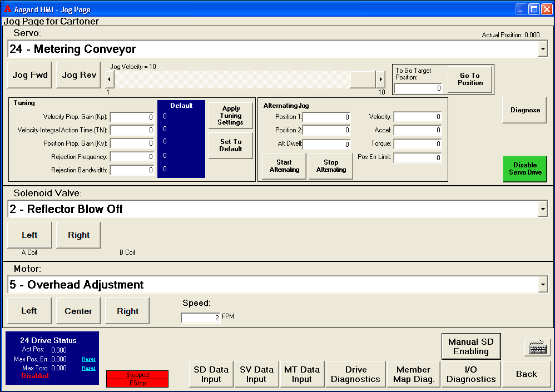Open the on-screen keyboard icon
This screenshot has width=555, height=392.
pyautogui.click(x=537, y=348)
